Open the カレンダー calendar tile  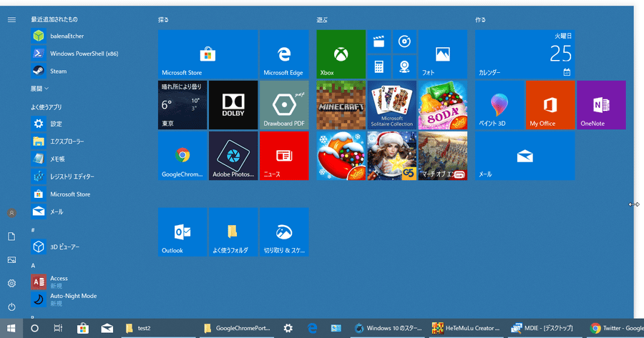click(x=525, y=54)
